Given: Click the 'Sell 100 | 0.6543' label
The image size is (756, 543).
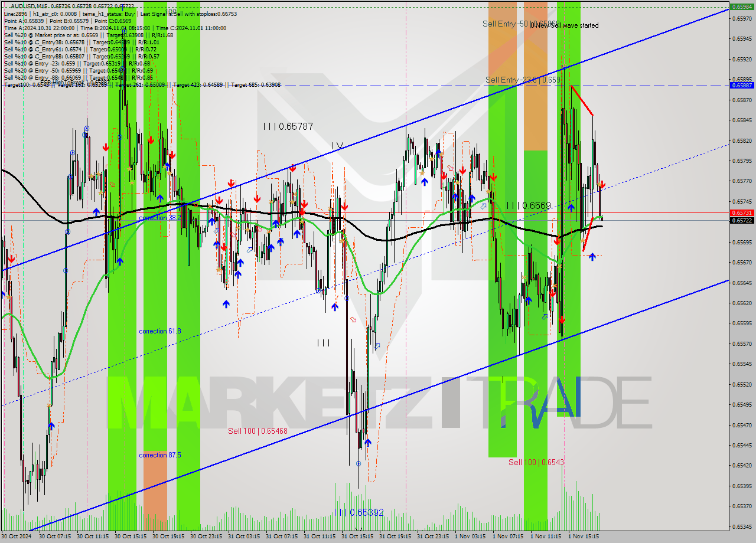Looking at the screenshot, I should tap(536, 462).
